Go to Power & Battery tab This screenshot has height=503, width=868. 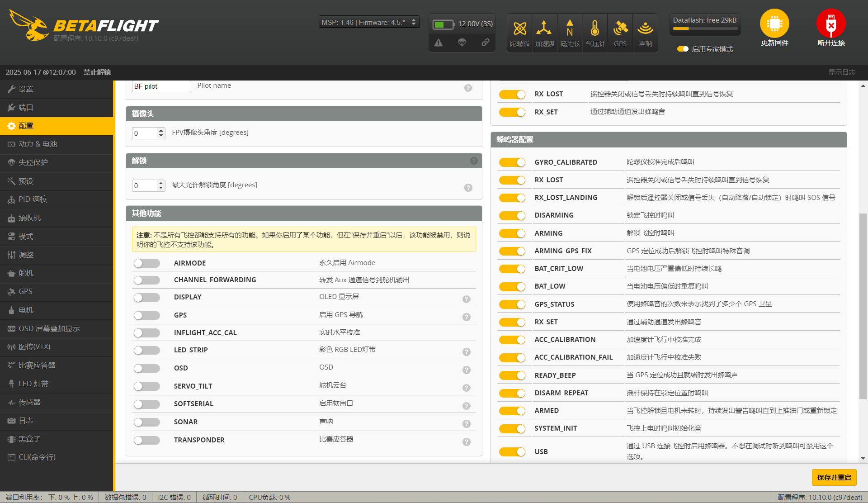[57, 144]
